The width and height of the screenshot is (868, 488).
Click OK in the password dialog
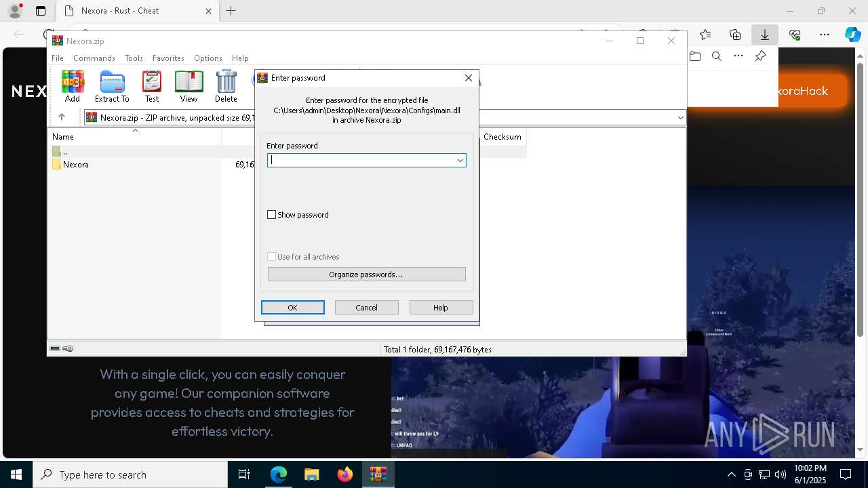(293, 308)
